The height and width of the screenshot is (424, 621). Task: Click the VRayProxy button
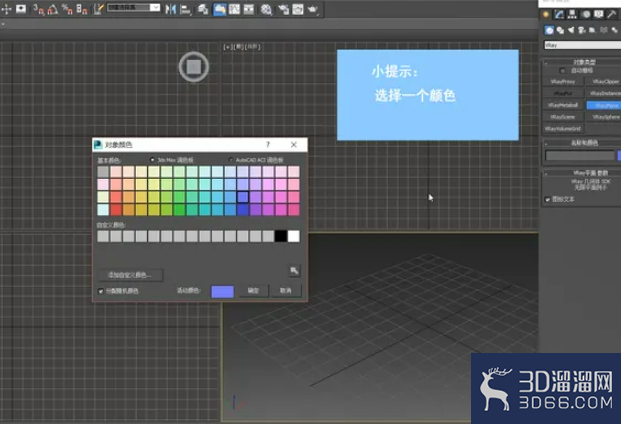click(x=563, y=82)
